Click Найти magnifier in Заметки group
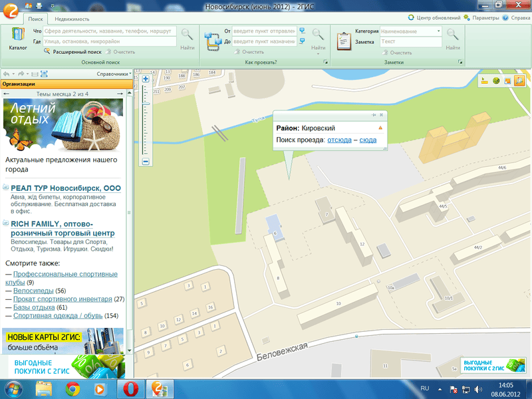Image resolution: width=532 pixels, height=399 pixels. (x=453, y=39)
